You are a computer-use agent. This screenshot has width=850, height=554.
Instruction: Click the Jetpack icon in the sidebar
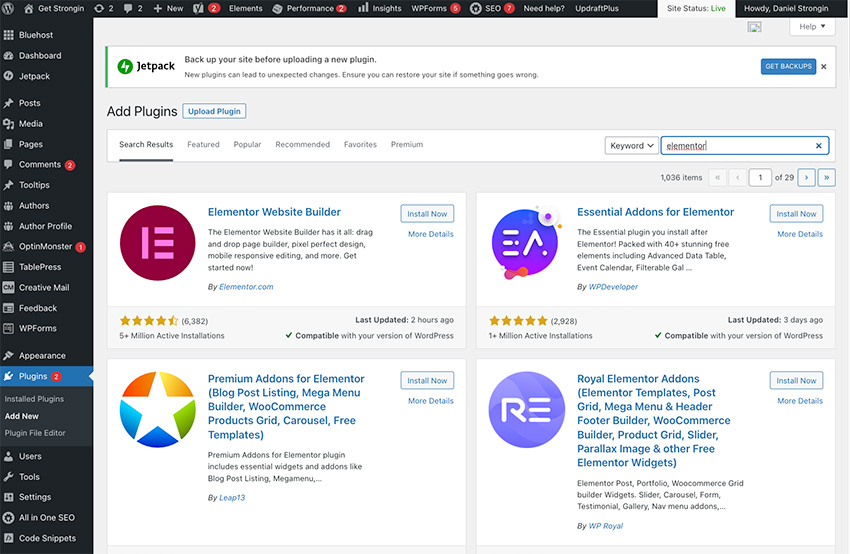click(x=9, y=75)
